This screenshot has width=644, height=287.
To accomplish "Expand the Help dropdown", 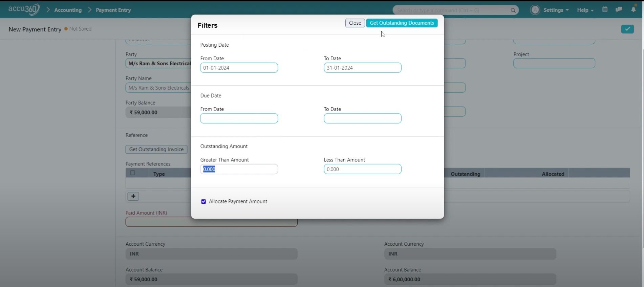I will 585,10.
